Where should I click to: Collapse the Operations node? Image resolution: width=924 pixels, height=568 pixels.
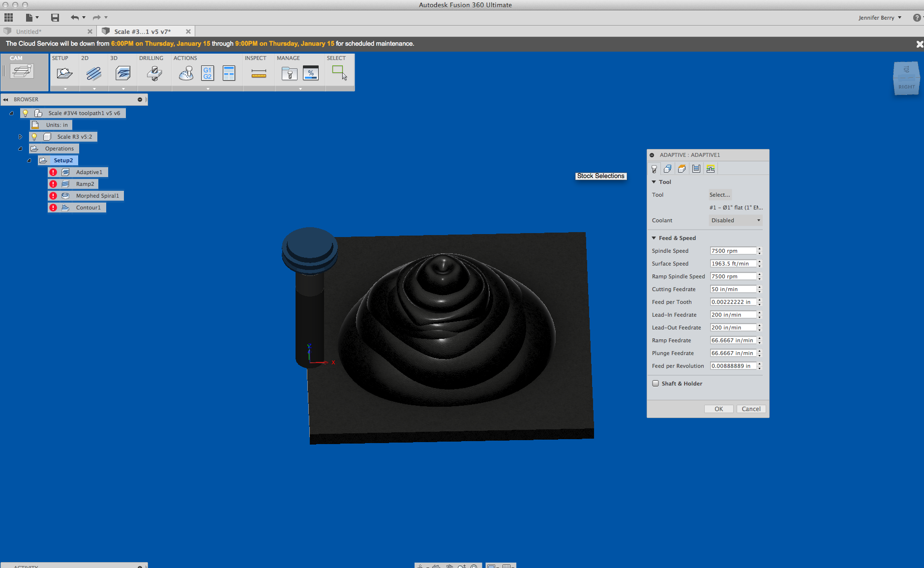[20, 149]
